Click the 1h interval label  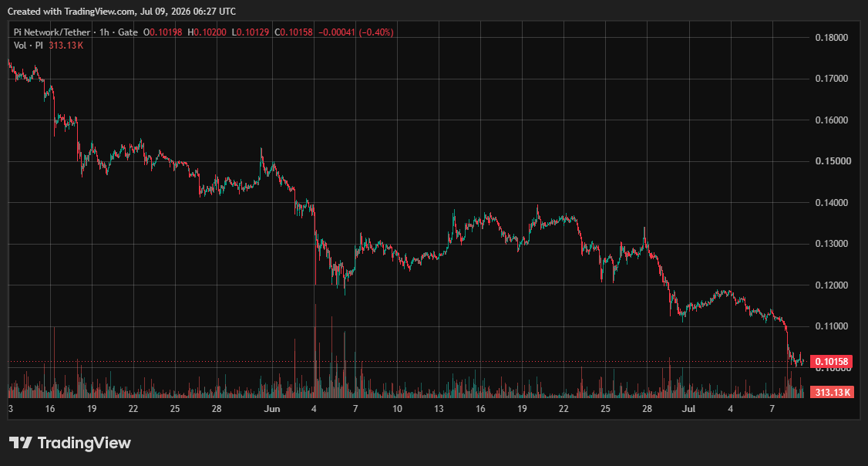point(104,32)
